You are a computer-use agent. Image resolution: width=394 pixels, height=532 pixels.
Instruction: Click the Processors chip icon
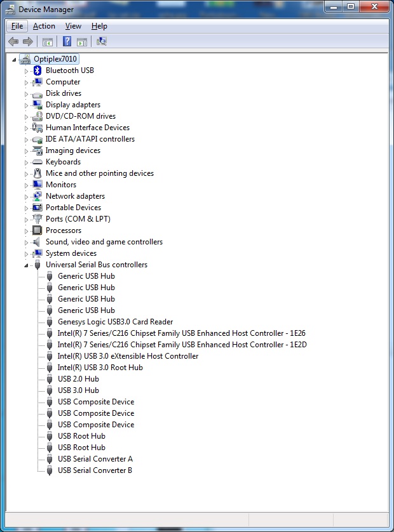(37, 230)
